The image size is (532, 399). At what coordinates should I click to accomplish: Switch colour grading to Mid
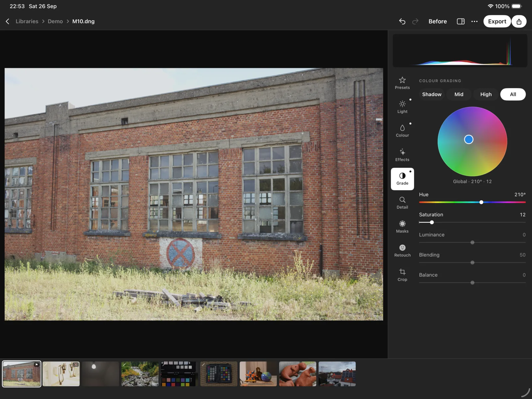click(459, 94)
